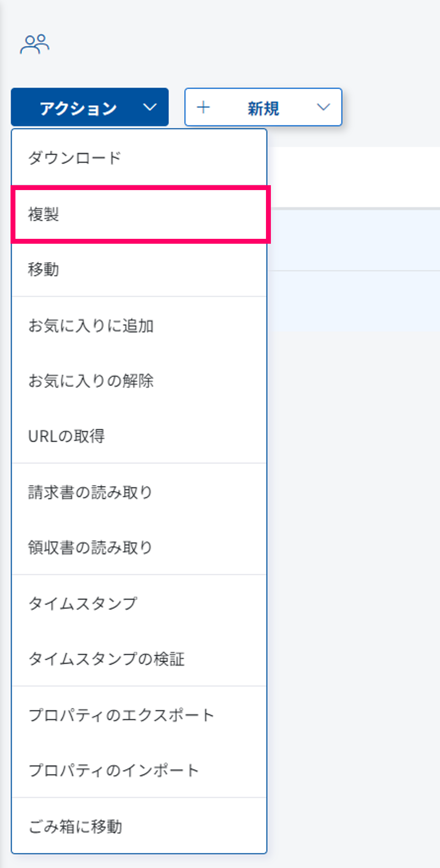The height and width of the screenshot is (868, 440).
Task: Click the plus icon on 新規 button
Action: [x=204, y=107]
